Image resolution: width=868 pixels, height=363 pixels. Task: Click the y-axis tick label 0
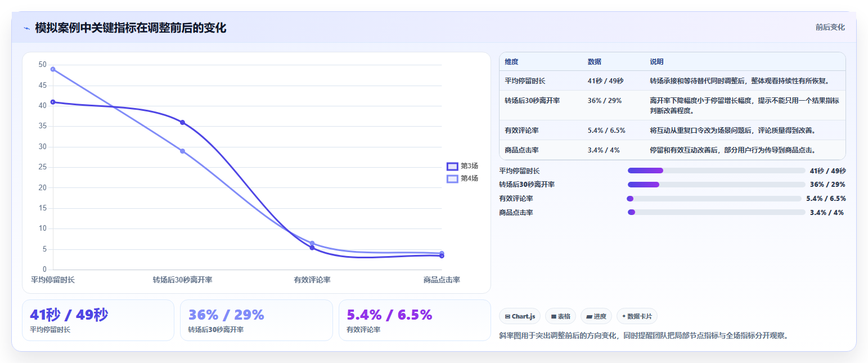tap(44, 270)
